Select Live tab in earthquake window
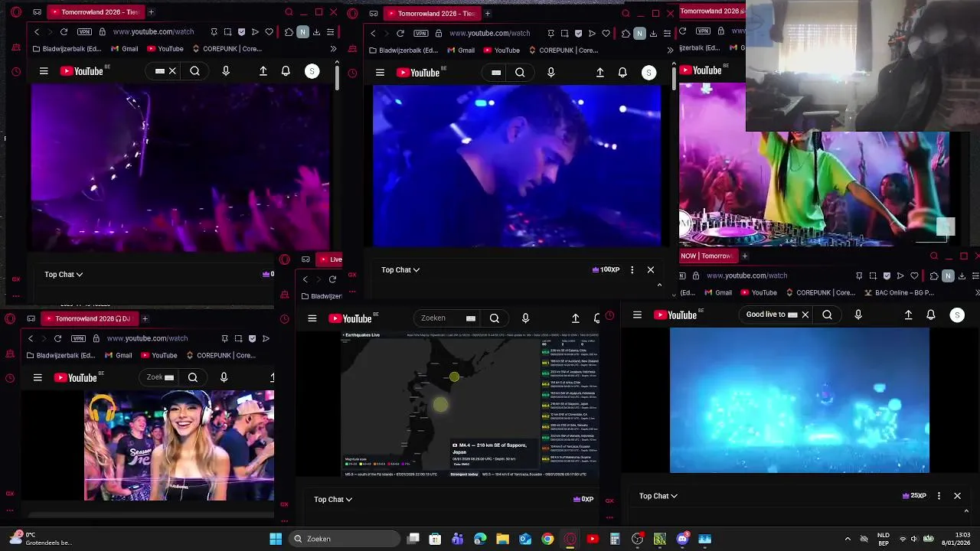 click(x=330, y=259)
